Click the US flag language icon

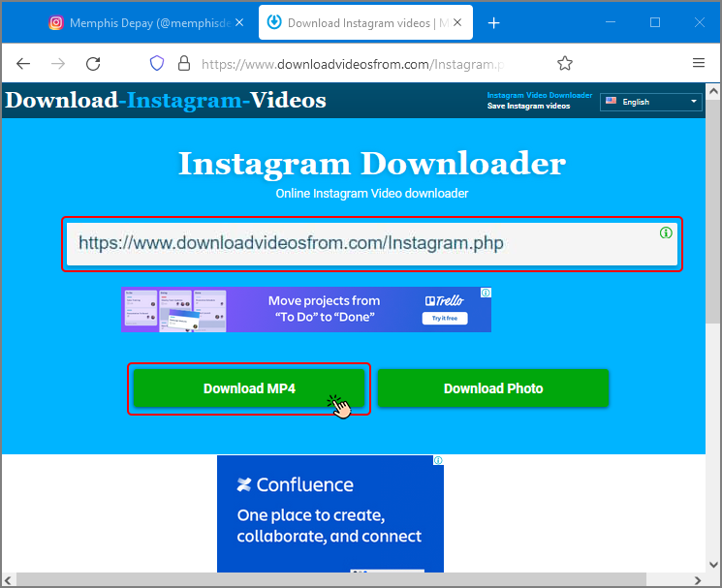611,101
